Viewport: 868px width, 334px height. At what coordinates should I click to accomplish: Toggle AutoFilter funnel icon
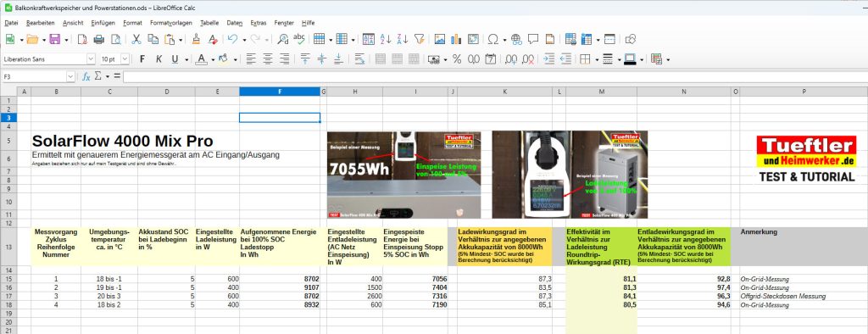point(419,39)
